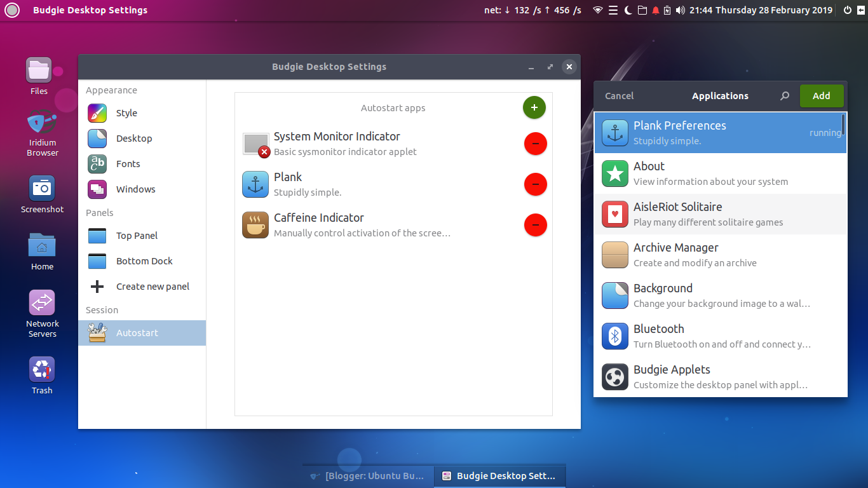Open the Places folder tray icon
Viewport: 868px width, 488px height.
[642, 10]
